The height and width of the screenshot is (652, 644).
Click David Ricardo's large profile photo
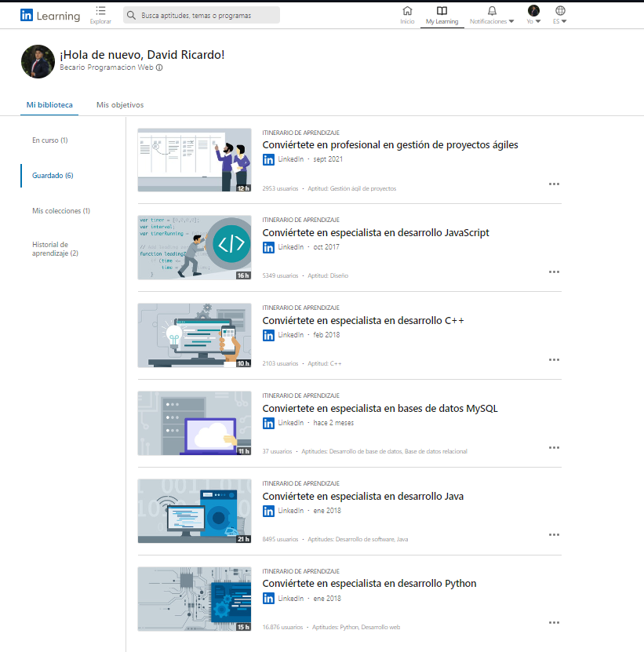click(38, 61)
